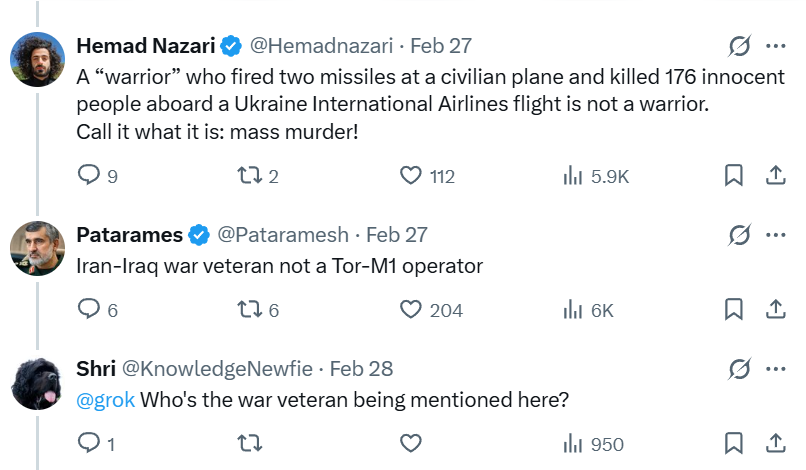View analytics on Patarames' 6K views tweet
The height and width of the screenshot is (470, 806).
573,310
